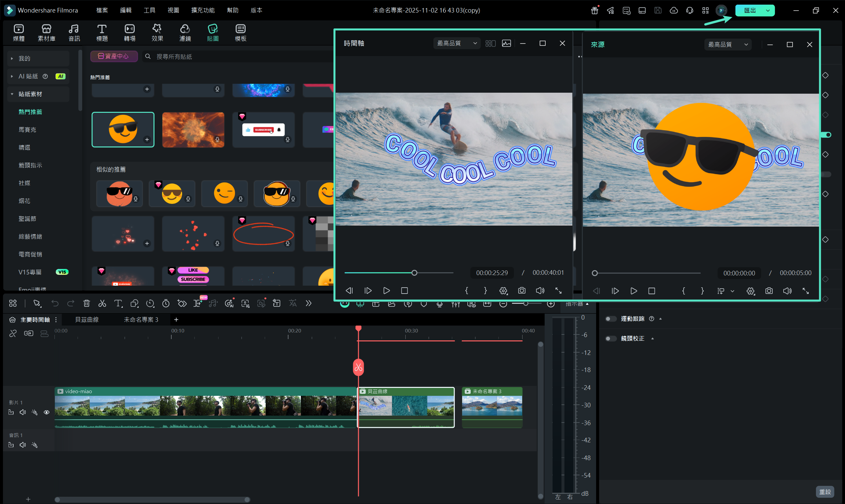Viewport: 845px width, 504px height.
Task: Toggle the 運動跟踪 switch
Action: (610, 319)
